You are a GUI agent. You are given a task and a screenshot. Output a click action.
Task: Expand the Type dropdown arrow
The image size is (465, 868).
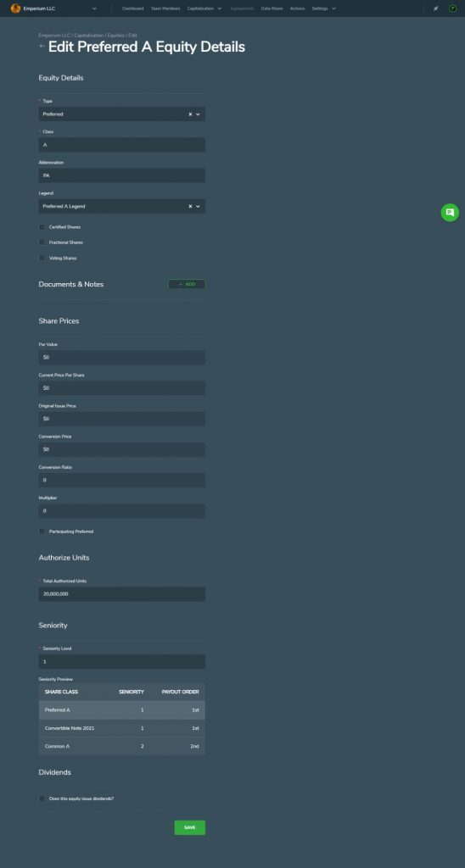point(198,114)
